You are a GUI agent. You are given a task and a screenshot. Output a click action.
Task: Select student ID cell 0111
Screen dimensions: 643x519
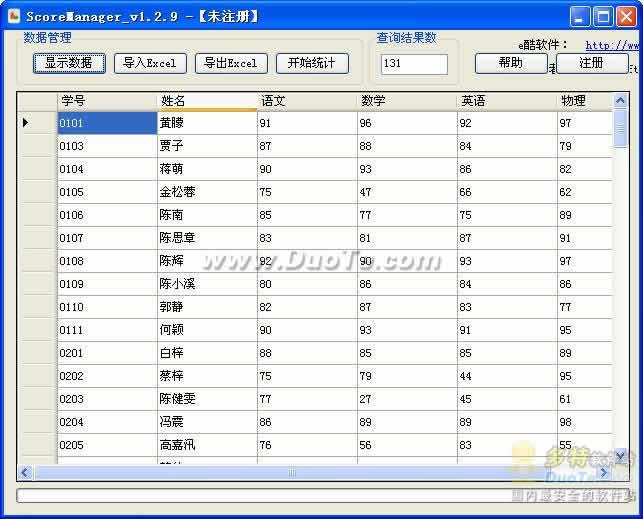[x=107, y=330]
